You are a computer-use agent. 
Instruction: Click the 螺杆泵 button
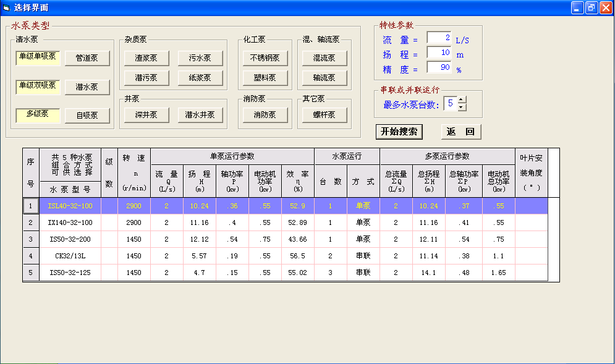[324, 115]
